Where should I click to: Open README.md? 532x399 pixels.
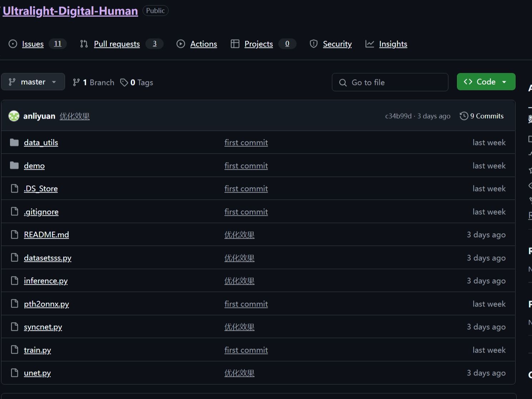pos(46,235)
